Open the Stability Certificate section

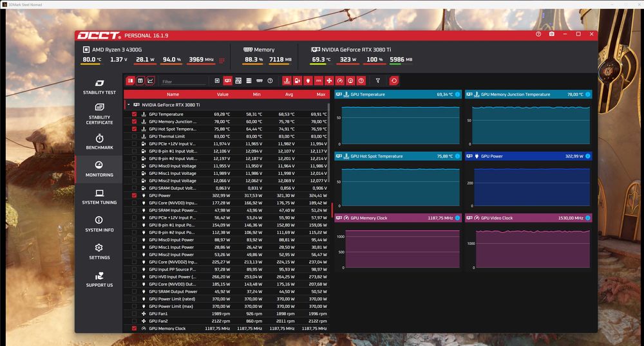point(99,114)
